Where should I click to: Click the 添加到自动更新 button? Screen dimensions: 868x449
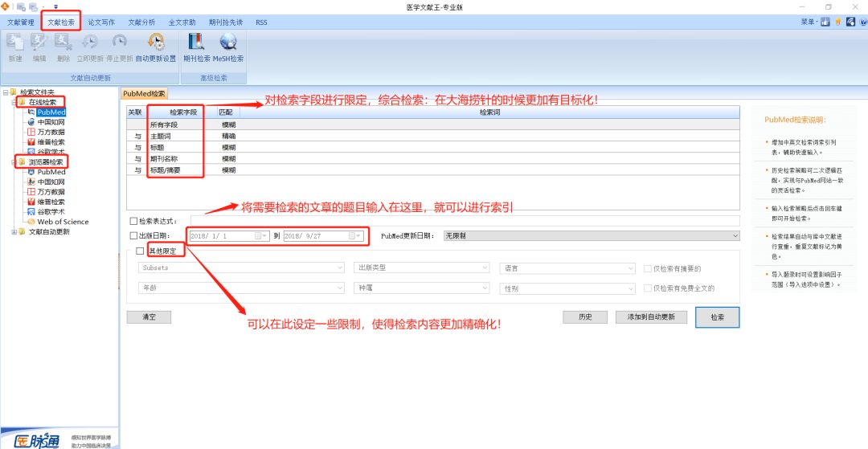click(651, 316)
